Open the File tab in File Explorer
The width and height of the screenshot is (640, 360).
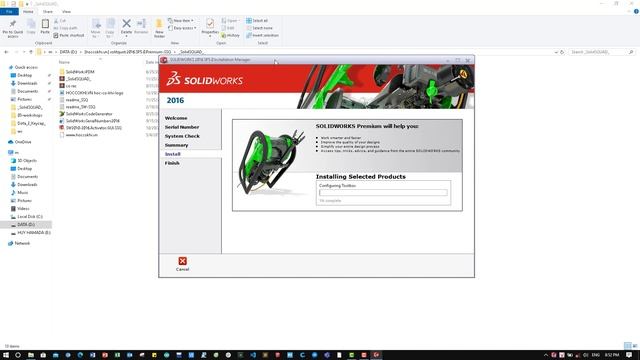[9, 11]
